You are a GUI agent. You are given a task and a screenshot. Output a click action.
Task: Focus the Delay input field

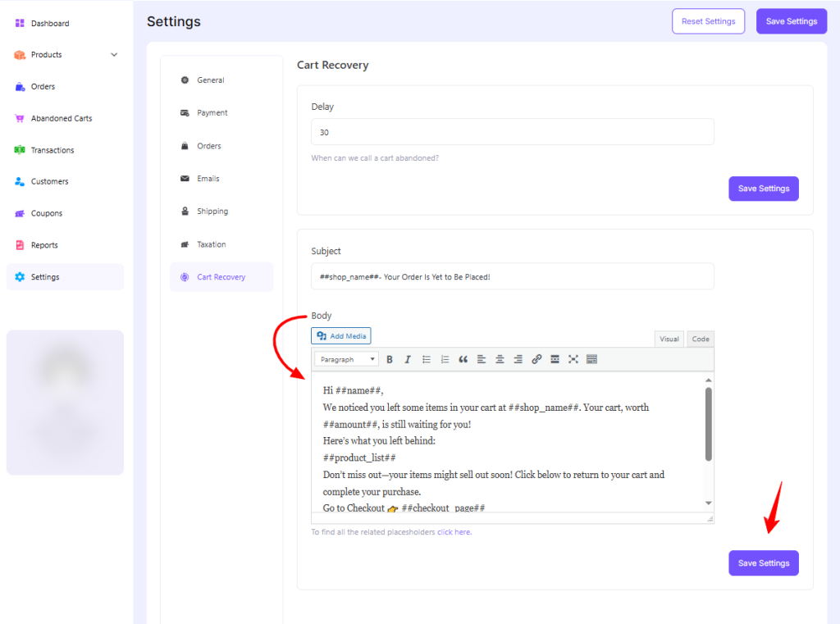(x=512, y=132)
